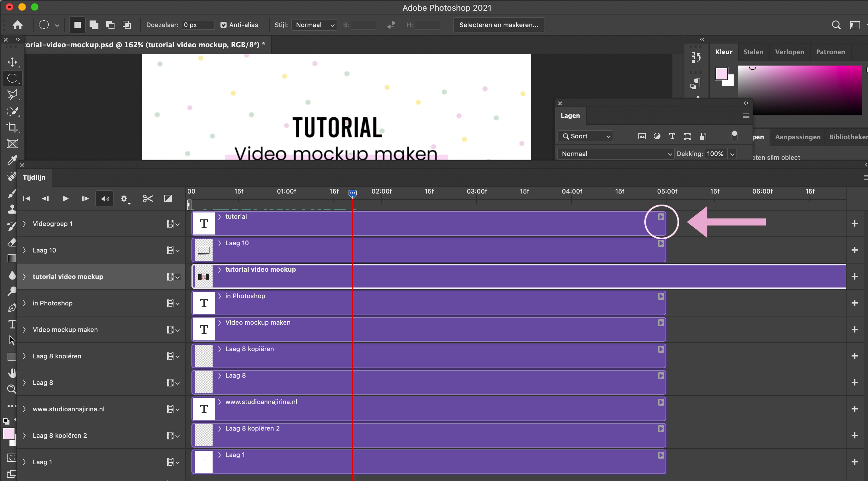Toggle the layer filter switch in Lagen
The image size is (868, 481).
[734, 136]
